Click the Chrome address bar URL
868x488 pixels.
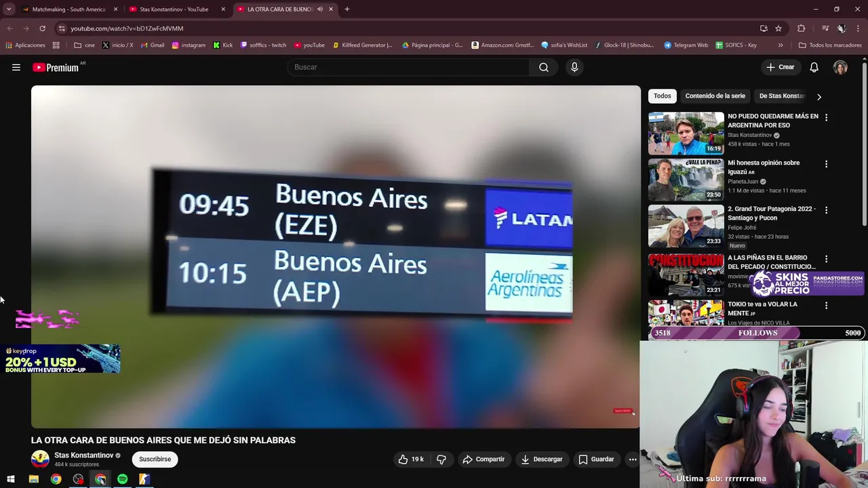tap(127, 28)
